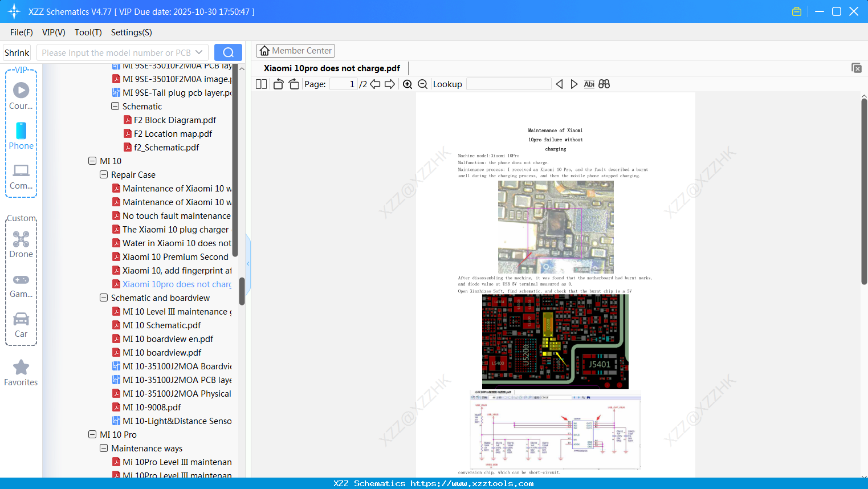868x489 pixels.
Task: Click the magnifier search button
Action: (228, 52)
